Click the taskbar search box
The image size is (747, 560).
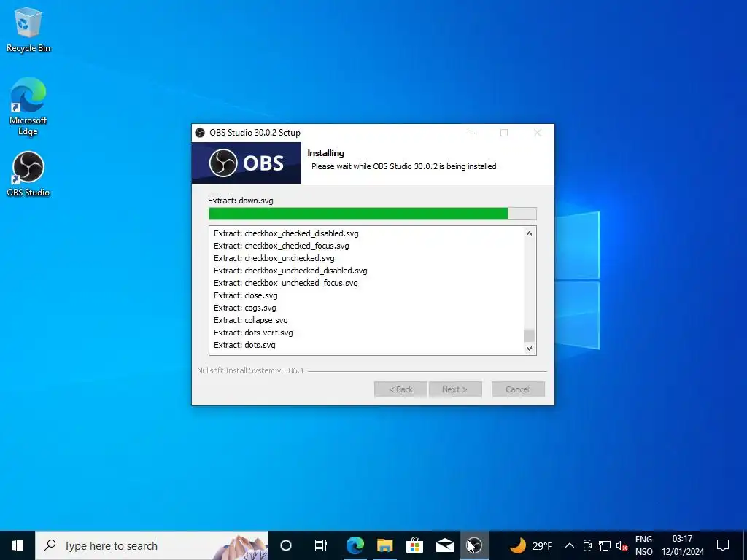[152, 545]
